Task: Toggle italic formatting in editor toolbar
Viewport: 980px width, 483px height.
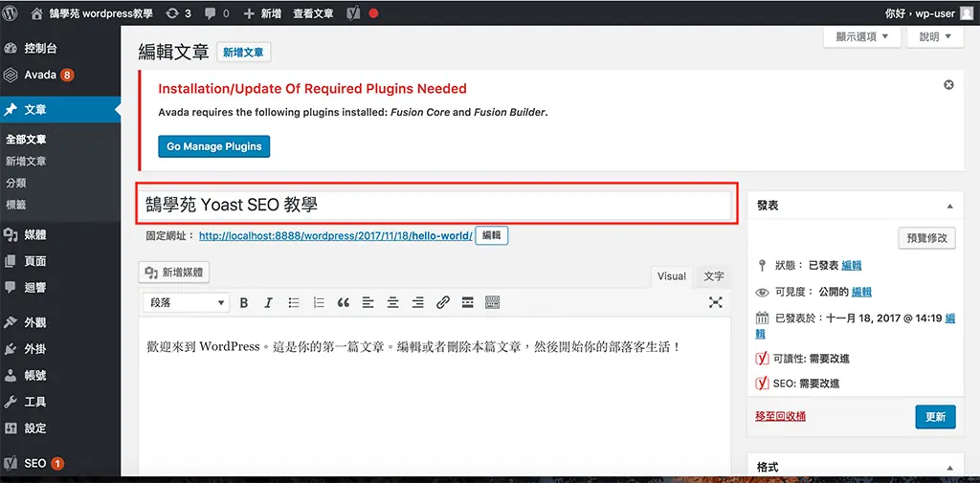Action: 268,303
